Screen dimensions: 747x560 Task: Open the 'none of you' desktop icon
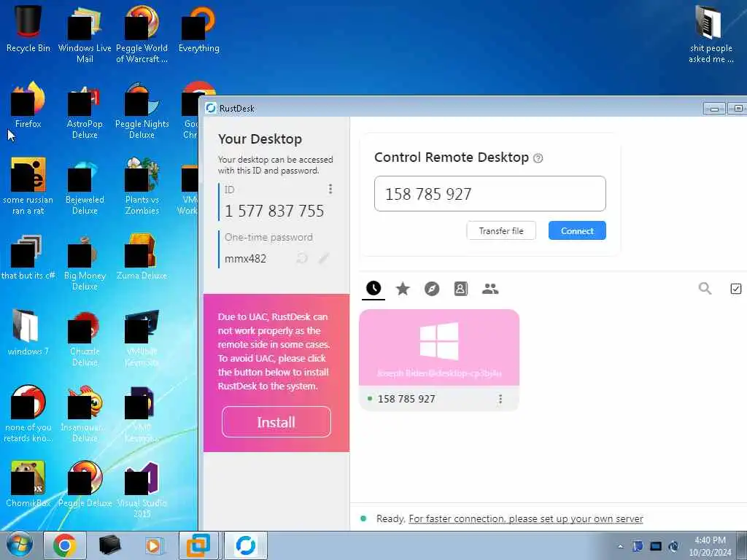point(28,414)
